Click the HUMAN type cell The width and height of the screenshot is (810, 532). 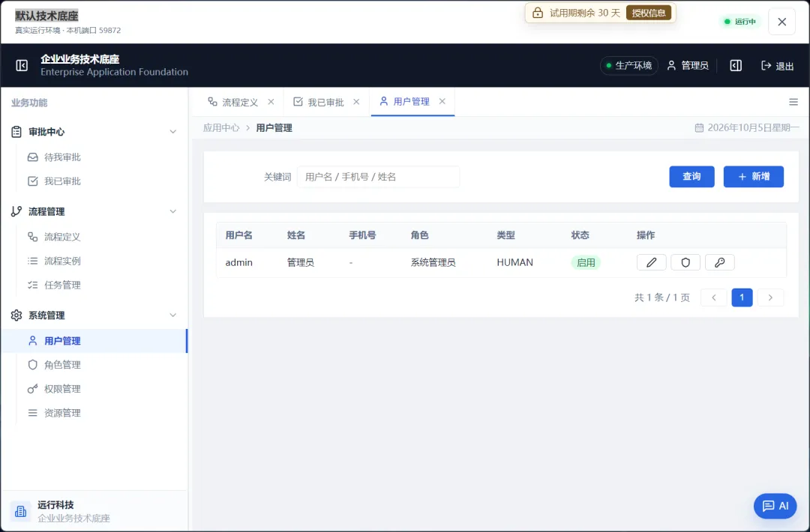coord(514,262)
